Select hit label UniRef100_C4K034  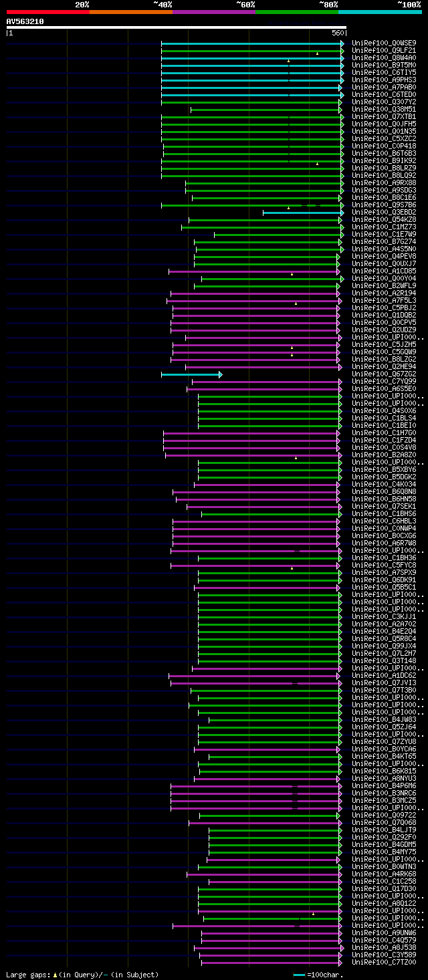(384, 484)
